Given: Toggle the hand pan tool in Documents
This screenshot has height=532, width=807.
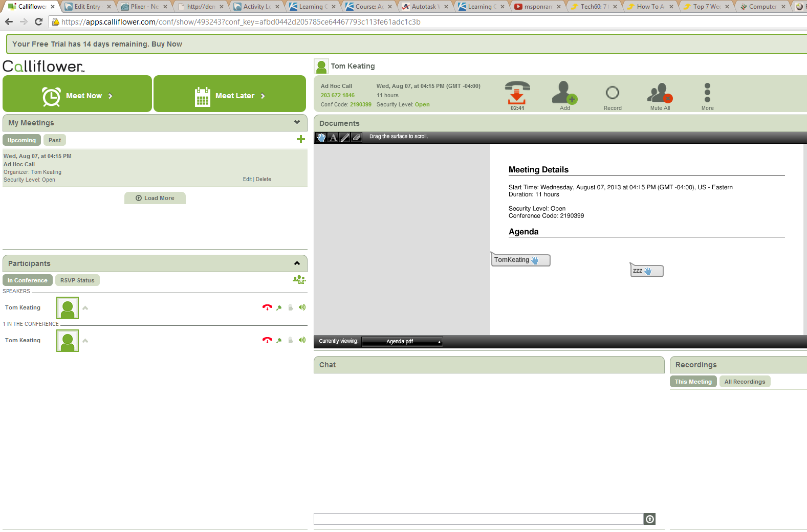Looking at the screenshot, I should [321, 137].
